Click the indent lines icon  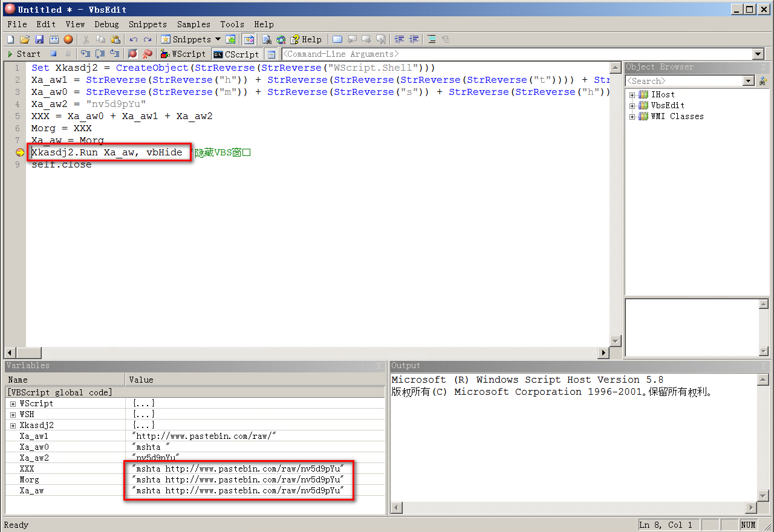(399, 39)
